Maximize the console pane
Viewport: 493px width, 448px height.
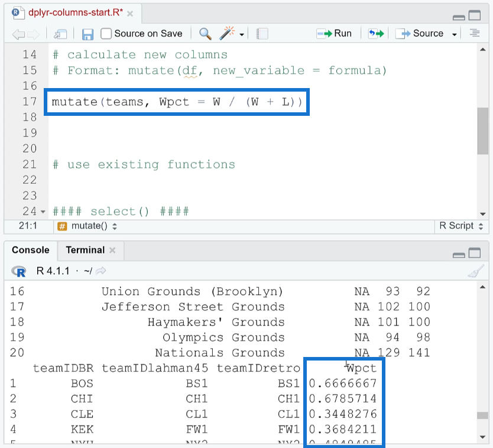[475, 253]
